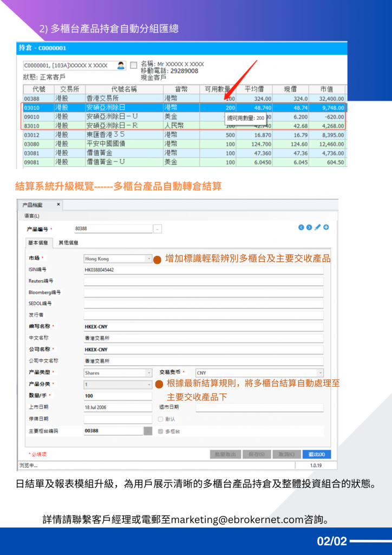Sort by the 貨幣 column header
The width and height of the screenshot is (392, 555).
[x=181, y=89]
